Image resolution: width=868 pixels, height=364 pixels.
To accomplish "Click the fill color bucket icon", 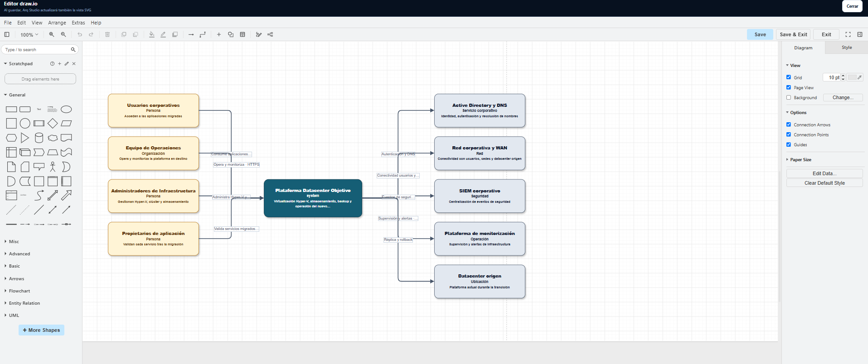I will (151, 34).
